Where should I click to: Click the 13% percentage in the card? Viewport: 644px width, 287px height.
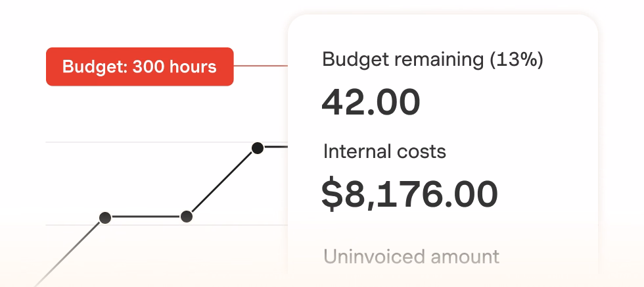pyautogui.click(x=517, y=60)
